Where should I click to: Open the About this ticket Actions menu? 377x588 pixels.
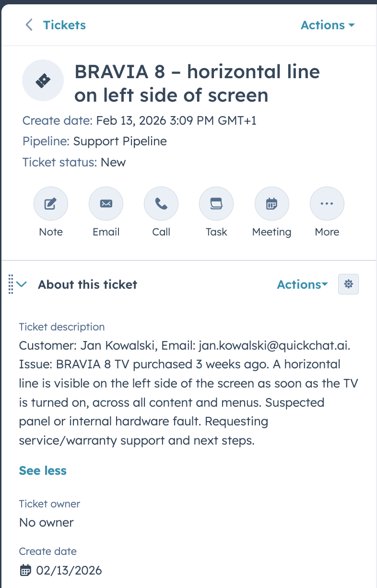[x=302, y=284]
